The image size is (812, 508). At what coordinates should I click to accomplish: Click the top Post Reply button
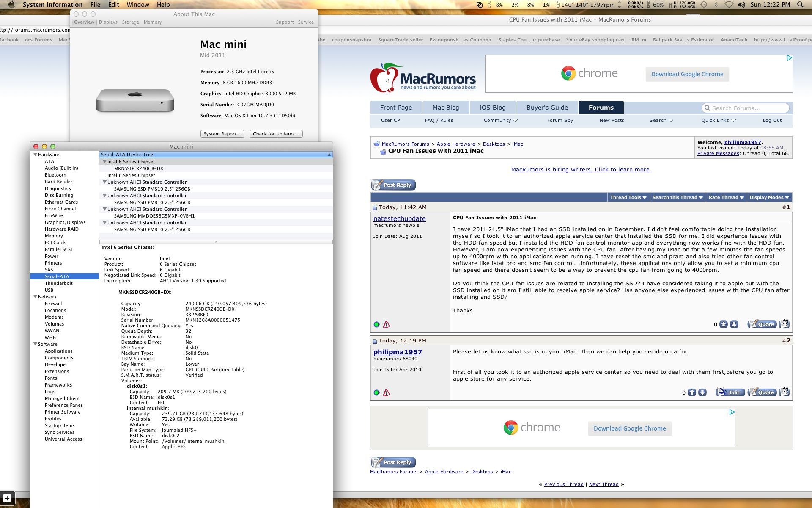(393, 185)
